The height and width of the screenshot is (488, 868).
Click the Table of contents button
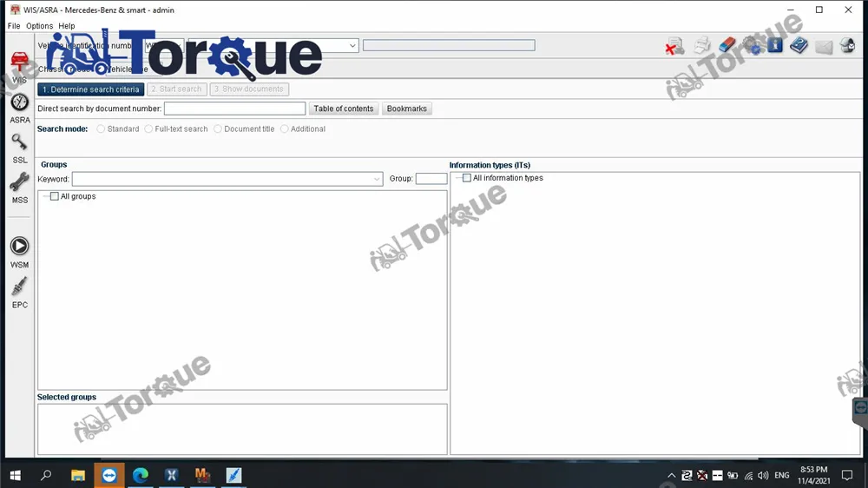pos(343,109)
